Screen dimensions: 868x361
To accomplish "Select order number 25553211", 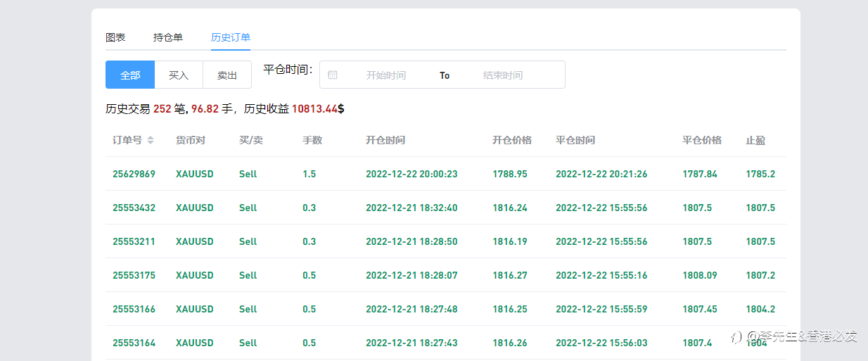I will point(134,241).
